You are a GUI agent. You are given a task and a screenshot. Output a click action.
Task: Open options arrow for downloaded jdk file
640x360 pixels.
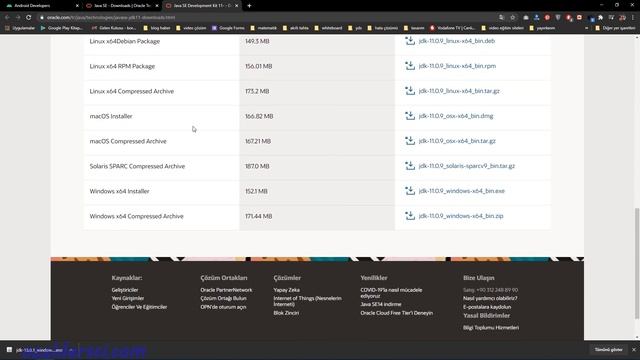click(71, 350)
